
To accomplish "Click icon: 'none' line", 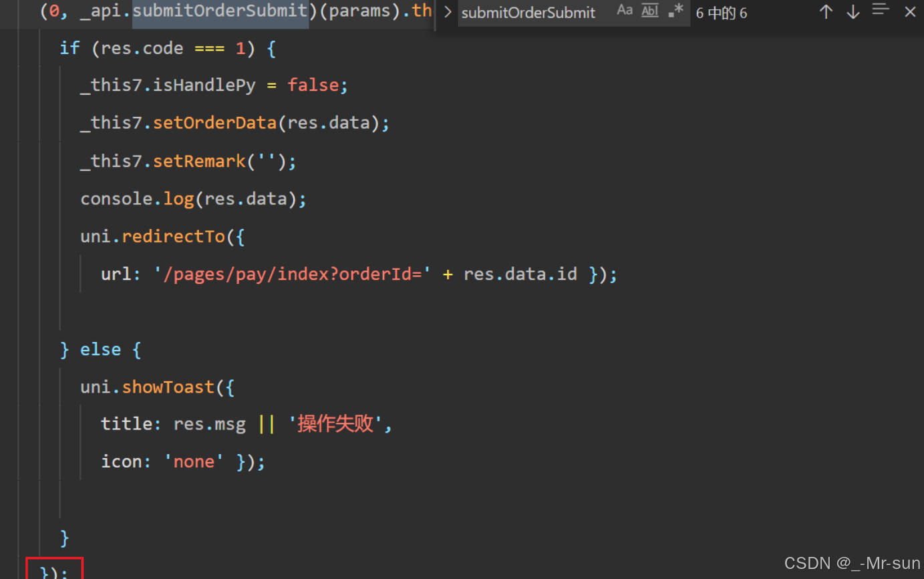I will (183, 461).
